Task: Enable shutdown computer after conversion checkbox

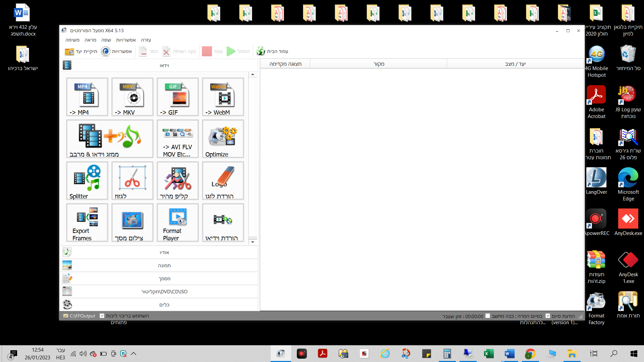Action: (488, 316)
